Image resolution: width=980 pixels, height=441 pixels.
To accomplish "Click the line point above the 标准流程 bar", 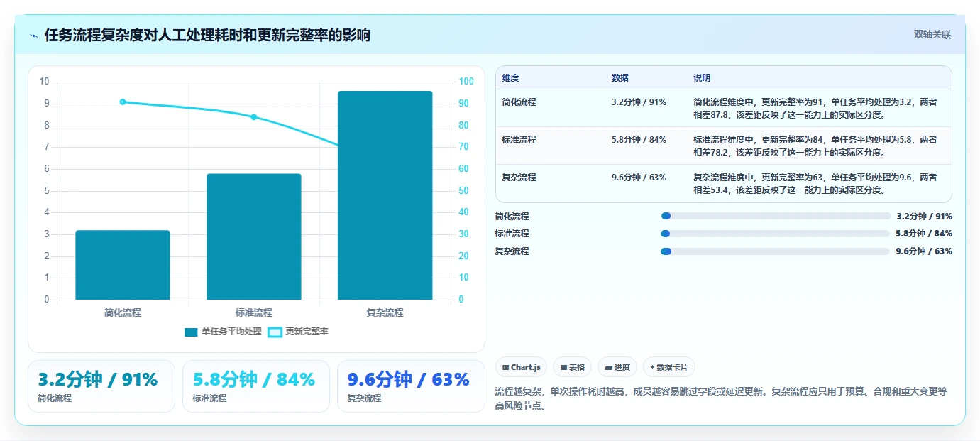I will (x=254, y=117).
